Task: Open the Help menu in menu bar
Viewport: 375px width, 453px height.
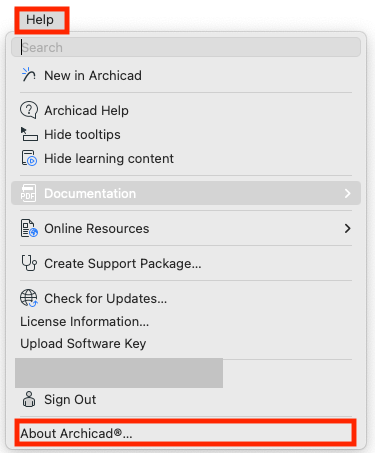Action: pos(40,20)
